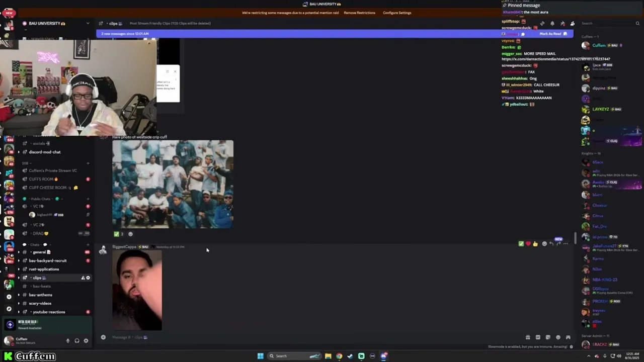Show pinned messages via pin icon
644x362 pixels.
[562, 24]
